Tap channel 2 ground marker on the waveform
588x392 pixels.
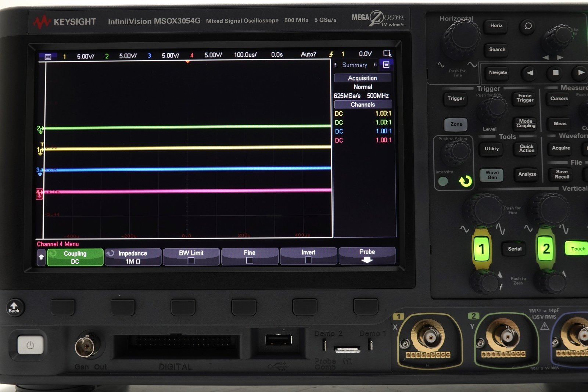pos(40,129)
